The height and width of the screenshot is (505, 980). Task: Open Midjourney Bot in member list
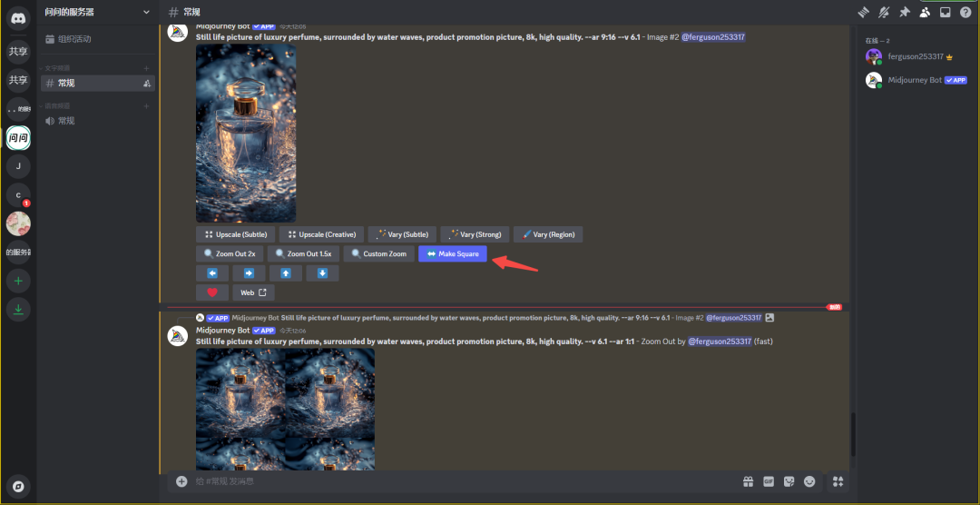click(916, 80)
